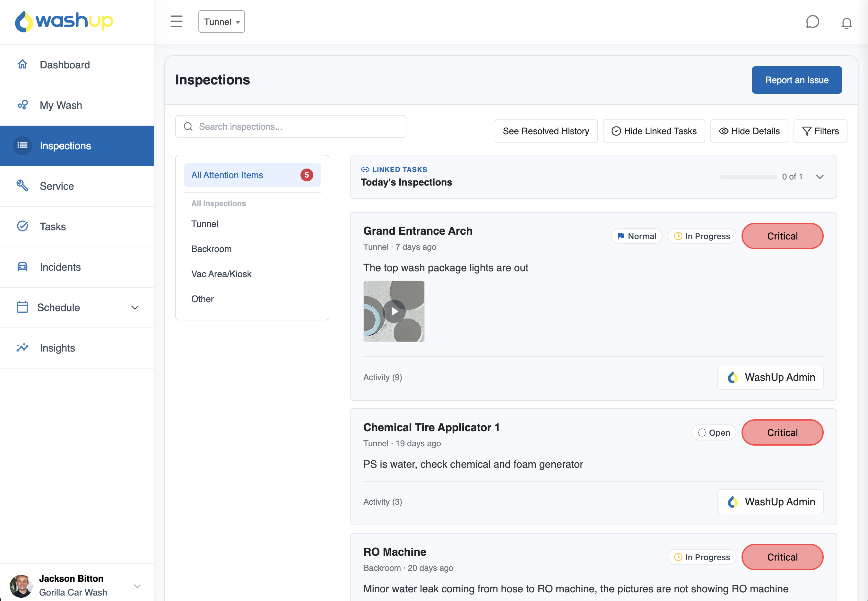Viewport: 868px width, 601px height.
Task: Click Critical badge on Chemical Tire Applicator 1
Action: pyautogui.click(x=783, y=433)
